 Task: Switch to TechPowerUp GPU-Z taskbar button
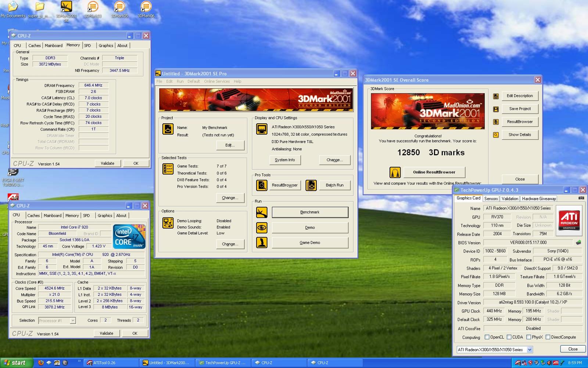point(223,363)
